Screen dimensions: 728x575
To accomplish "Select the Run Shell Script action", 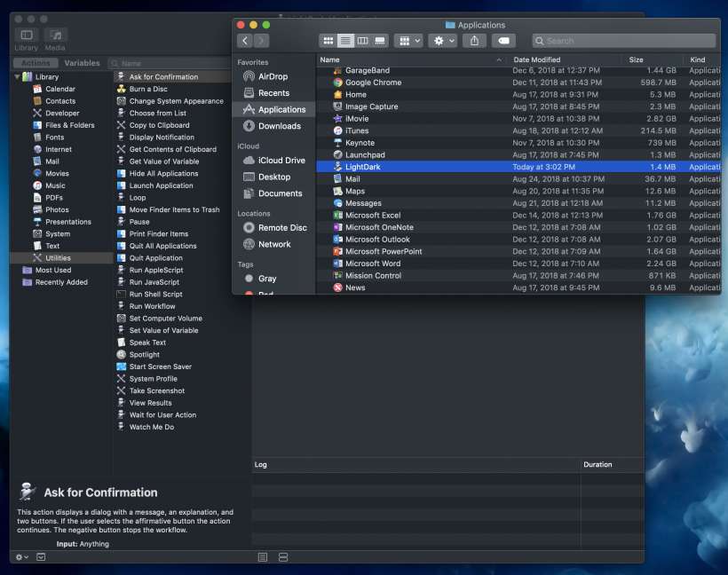I will (x=155, y=295).
